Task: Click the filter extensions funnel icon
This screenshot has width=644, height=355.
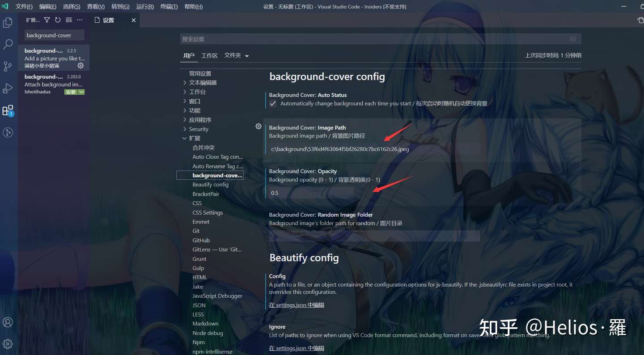Action: (x=47, y=20)
